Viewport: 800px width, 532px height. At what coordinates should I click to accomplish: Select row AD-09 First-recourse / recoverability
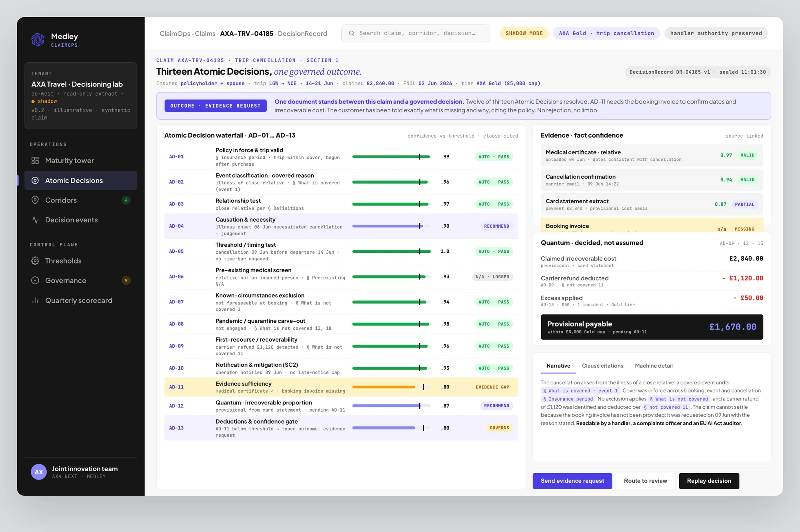pyautogui.click(x=341, y=346)
